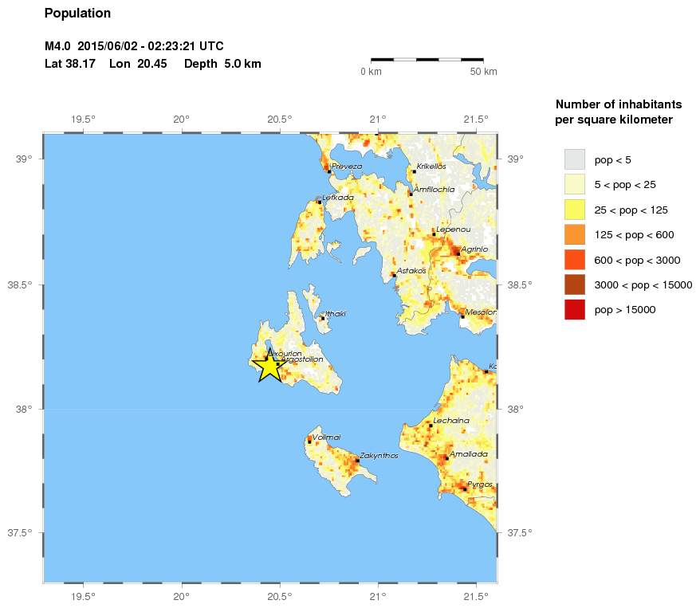Click the '125 < pop < 600' legend label
The image size is (700, 608).
pyautogui.click(x=634, y=235)
